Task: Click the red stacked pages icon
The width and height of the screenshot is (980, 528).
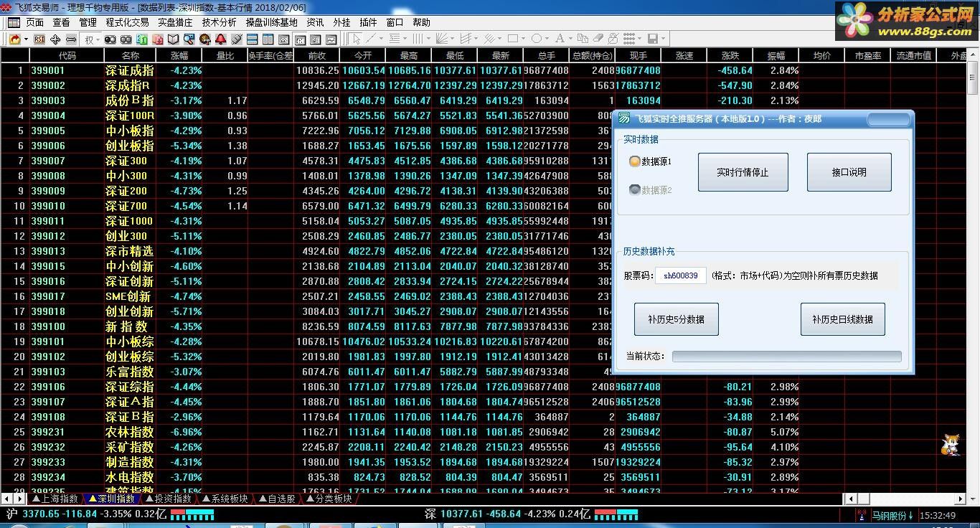Action: (158, 39)
